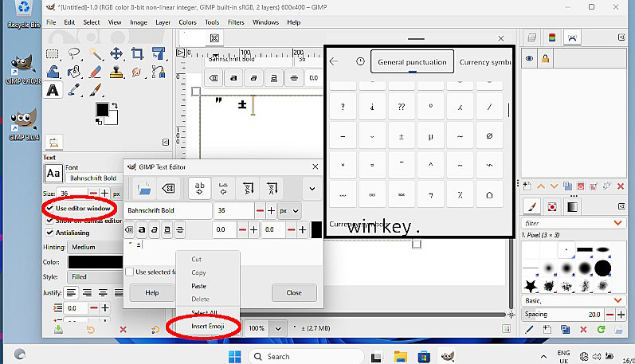Viewport: 635px width, 364px height.
Task: Select the Crop tool
Action: click(x=137, y=53)
